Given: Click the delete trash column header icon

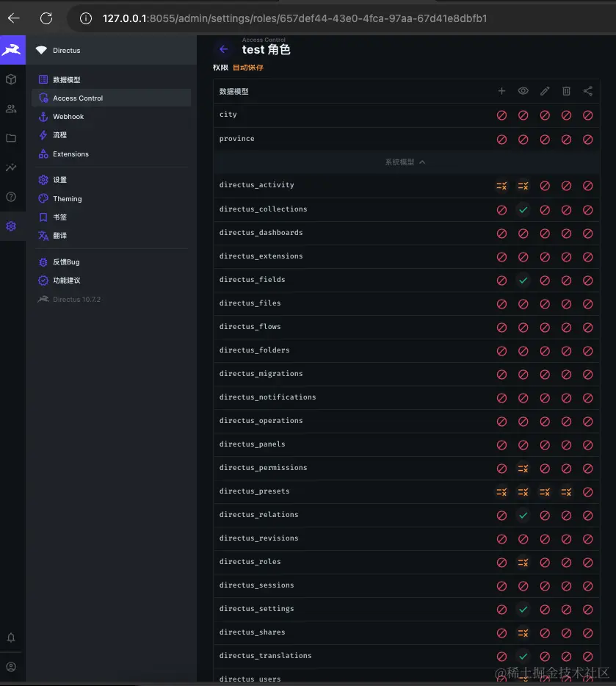Looking at the screenshot, I should pos(566,91).
